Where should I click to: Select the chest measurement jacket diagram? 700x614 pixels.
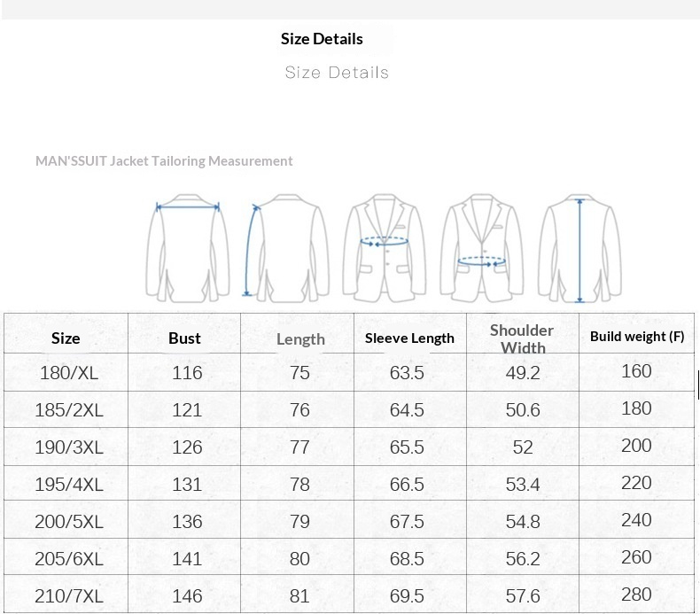click(385, 247)
